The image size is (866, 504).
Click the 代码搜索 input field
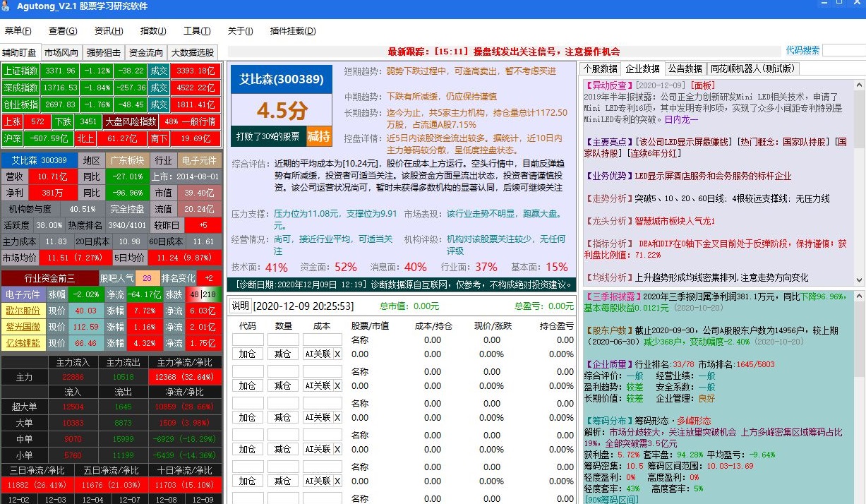point(843,51)
